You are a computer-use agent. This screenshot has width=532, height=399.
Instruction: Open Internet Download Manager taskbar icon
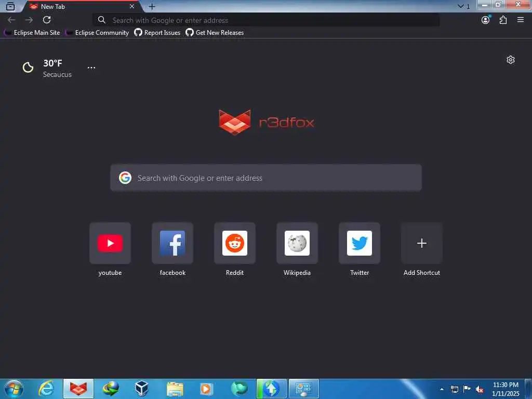coord(111,389)
